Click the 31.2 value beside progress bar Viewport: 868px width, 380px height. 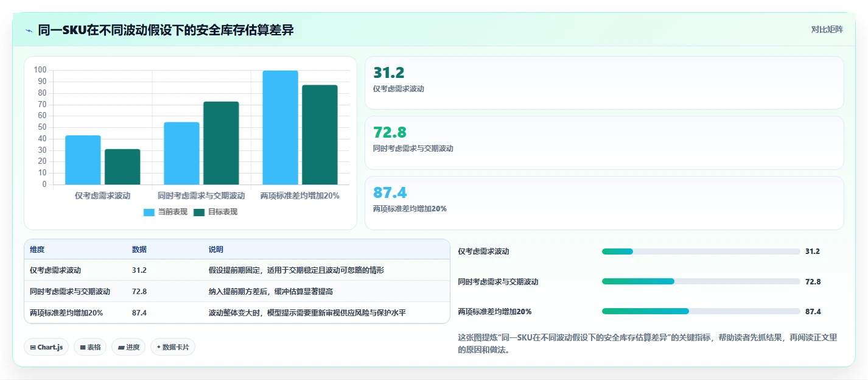(x=813, y=252)
